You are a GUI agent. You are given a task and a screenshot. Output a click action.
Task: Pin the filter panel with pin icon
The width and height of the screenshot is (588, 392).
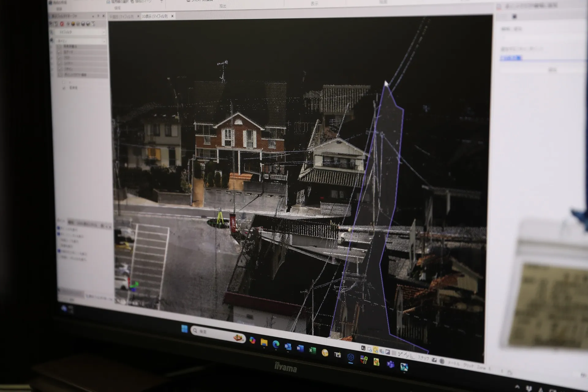click(x=98, y=16)
